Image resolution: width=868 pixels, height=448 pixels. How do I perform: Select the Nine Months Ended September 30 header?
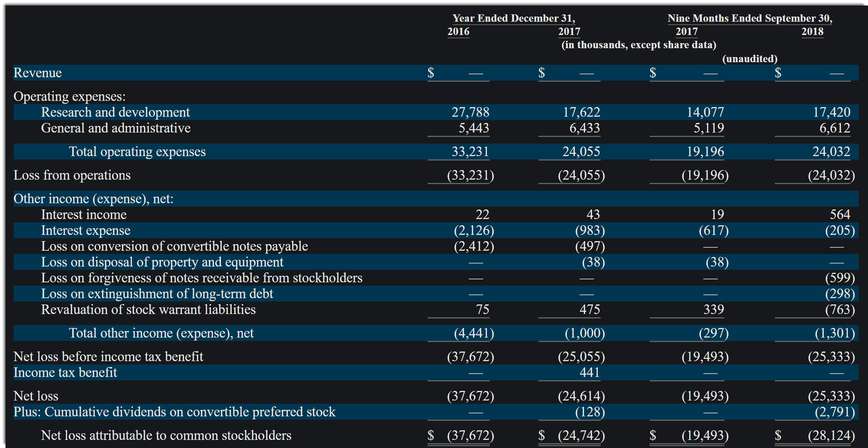pos(750,18)
